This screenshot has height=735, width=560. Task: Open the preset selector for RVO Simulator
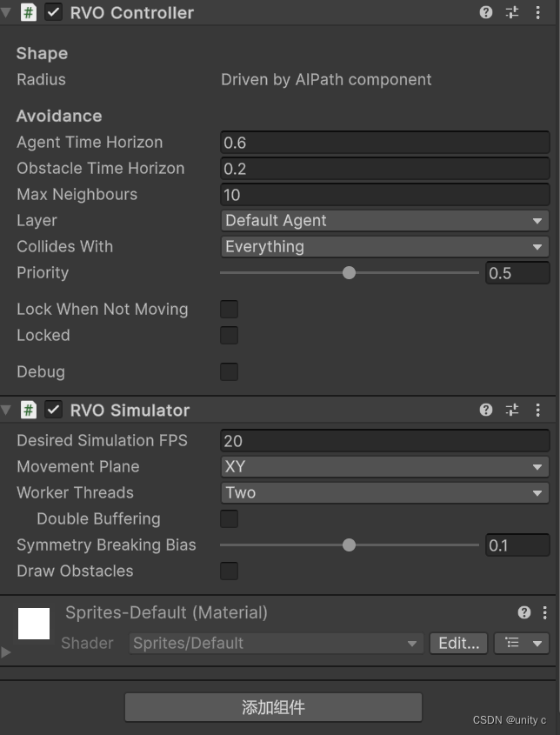click(512, 410)
